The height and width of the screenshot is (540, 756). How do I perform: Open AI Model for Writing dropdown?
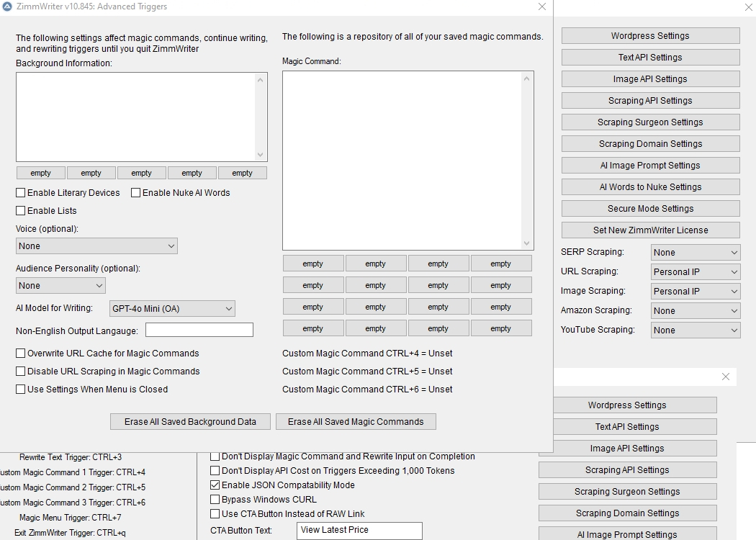tap(172, 309)
